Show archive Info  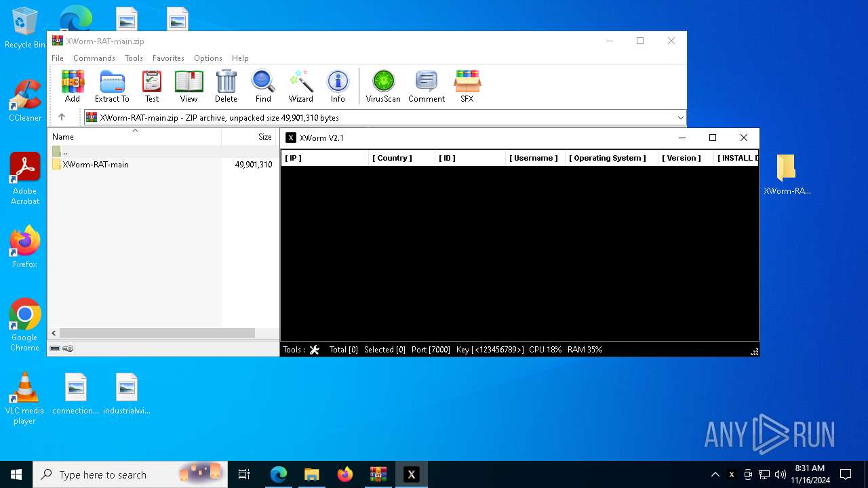pos(338,86)
